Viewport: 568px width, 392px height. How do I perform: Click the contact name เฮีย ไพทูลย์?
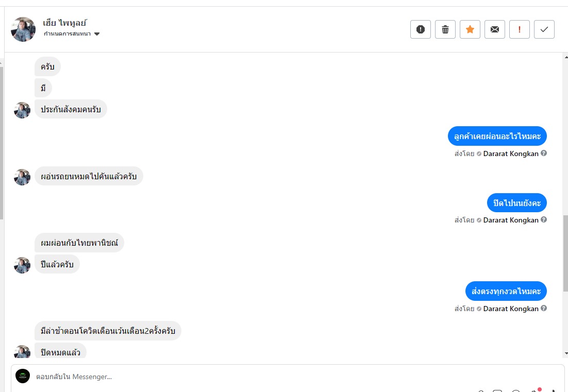click(x=64, y=23)
